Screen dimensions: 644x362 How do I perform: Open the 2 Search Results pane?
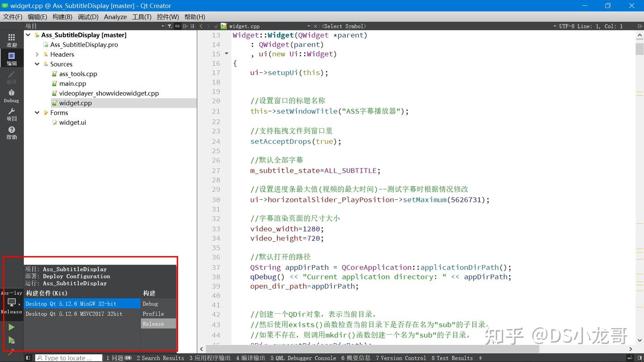coord(160,358)
